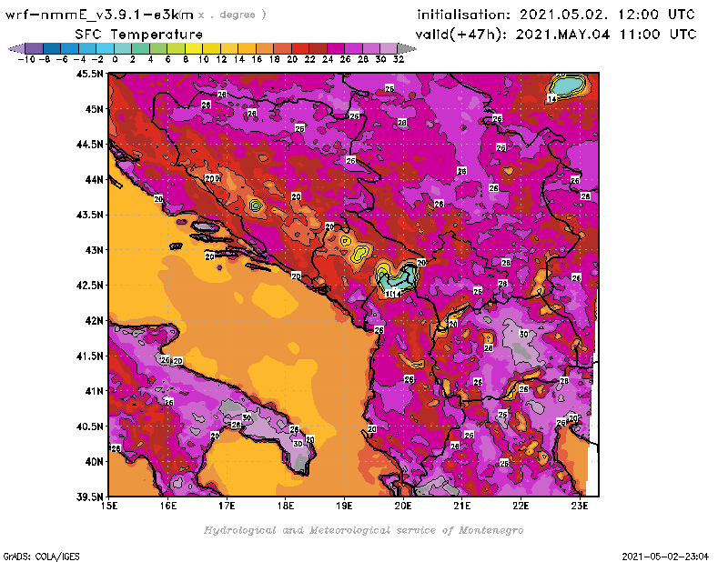Click the '23E' longitude label
Viewport: 728px width, 562px height.
[580, 506]
